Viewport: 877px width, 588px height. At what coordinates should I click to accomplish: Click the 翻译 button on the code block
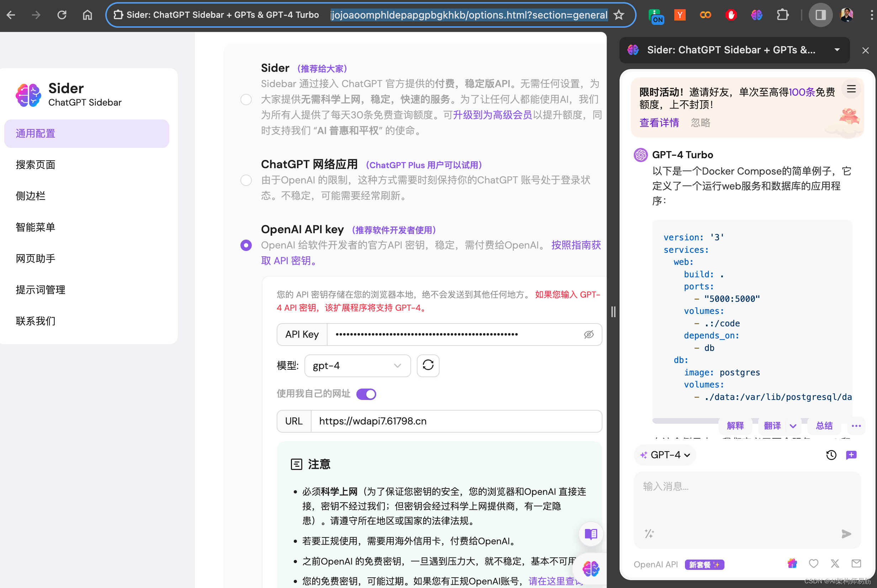772,426
